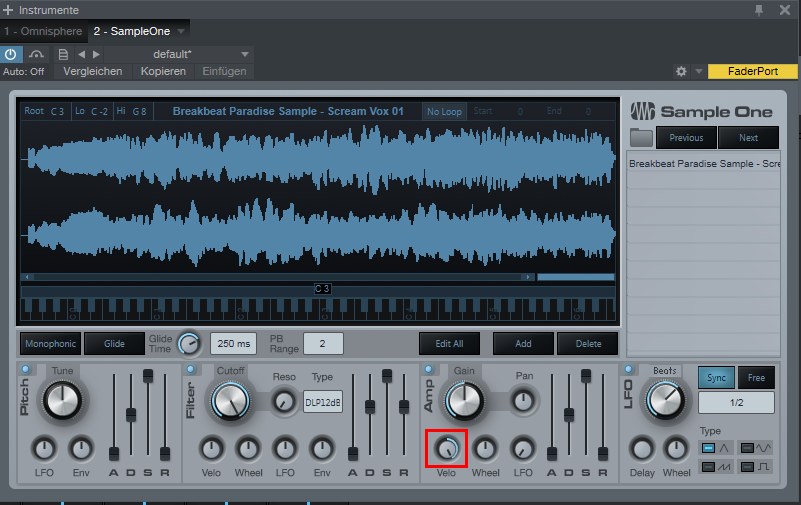Toggle the instrument power button
Image resolution: width=801 pixels, height=505 pixels.
11,54
